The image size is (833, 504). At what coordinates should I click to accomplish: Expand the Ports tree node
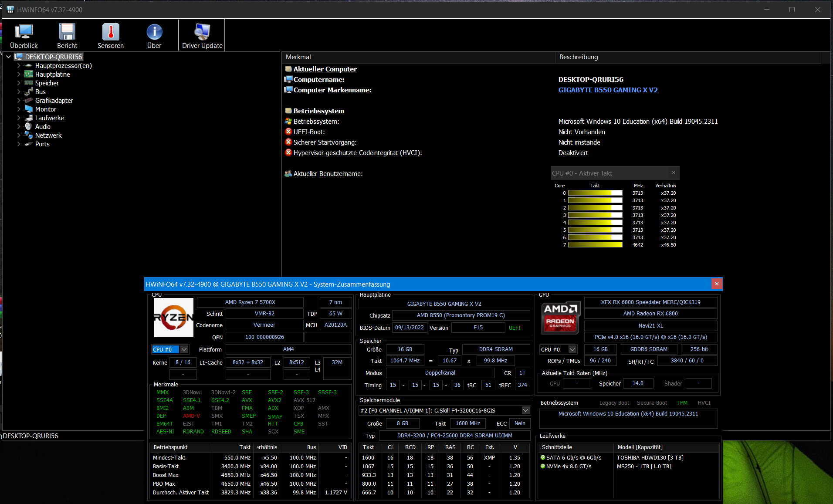coord(19,144)
